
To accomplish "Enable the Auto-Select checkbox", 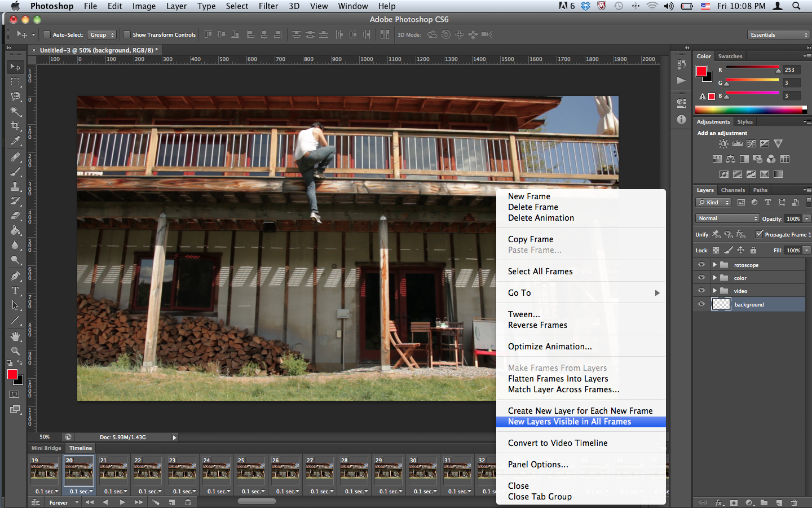I will 47,35.
